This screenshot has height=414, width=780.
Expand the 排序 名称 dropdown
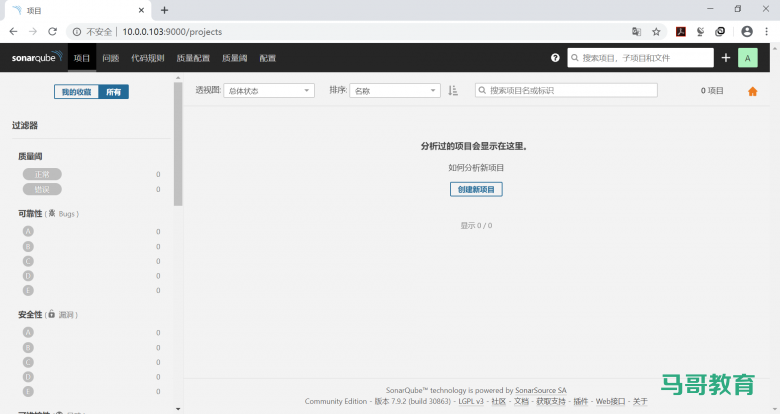click(x=394, y=90)
